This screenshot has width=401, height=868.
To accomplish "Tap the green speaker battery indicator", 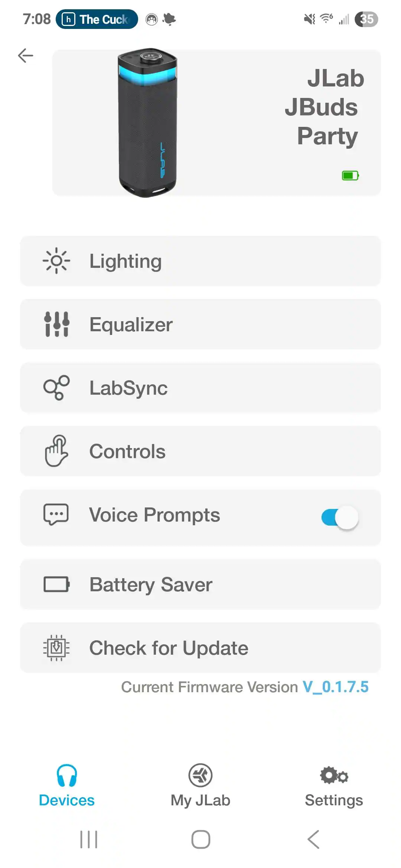I will tap(350, 175).
